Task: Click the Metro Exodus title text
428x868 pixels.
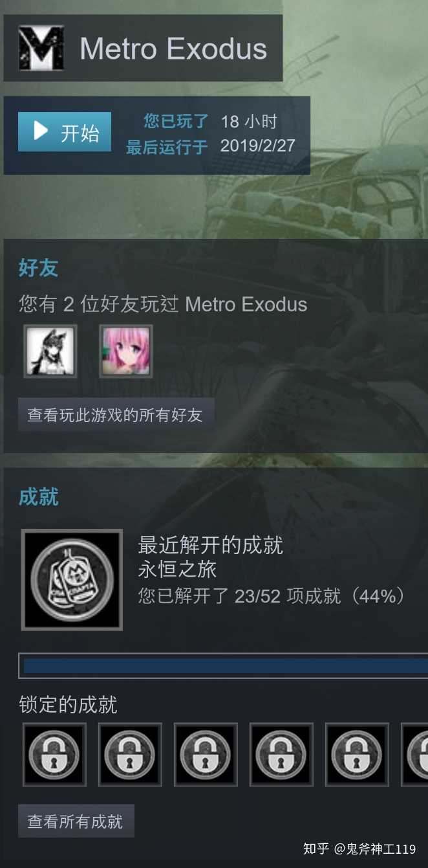Action: click(x=173, y=49)
